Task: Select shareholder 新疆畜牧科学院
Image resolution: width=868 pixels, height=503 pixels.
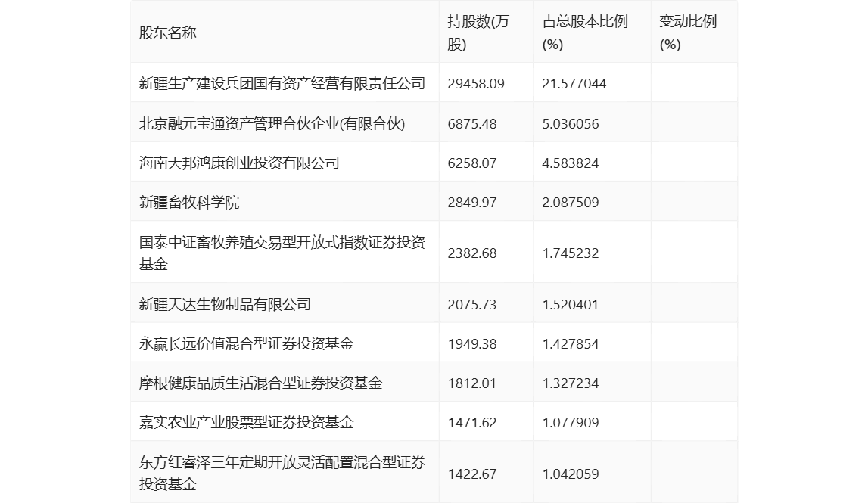Action: pyautogui.click(x=188, y=202)
